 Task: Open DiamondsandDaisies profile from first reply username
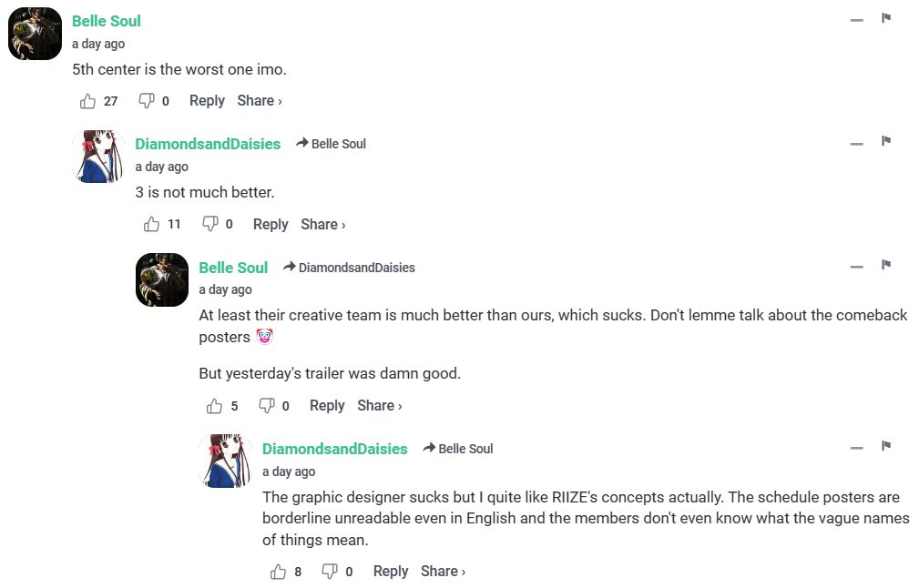click(208, 144)
